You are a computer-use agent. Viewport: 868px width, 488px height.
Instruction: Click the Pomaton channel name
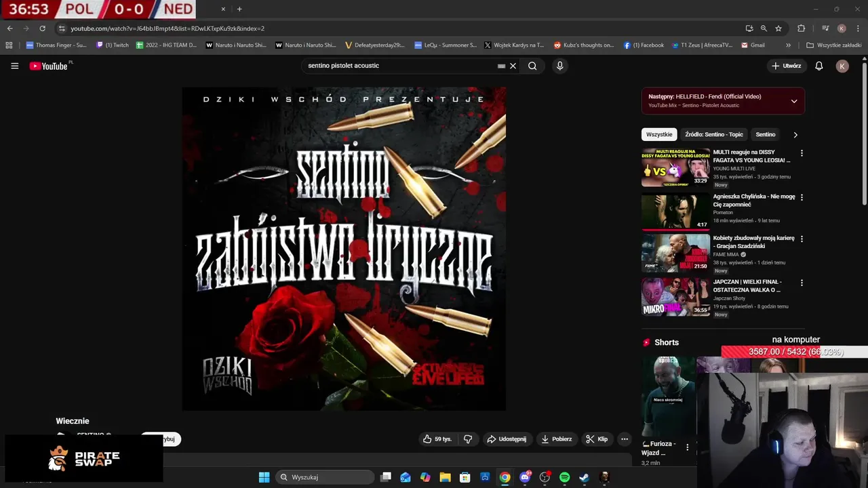pos(723,213)
